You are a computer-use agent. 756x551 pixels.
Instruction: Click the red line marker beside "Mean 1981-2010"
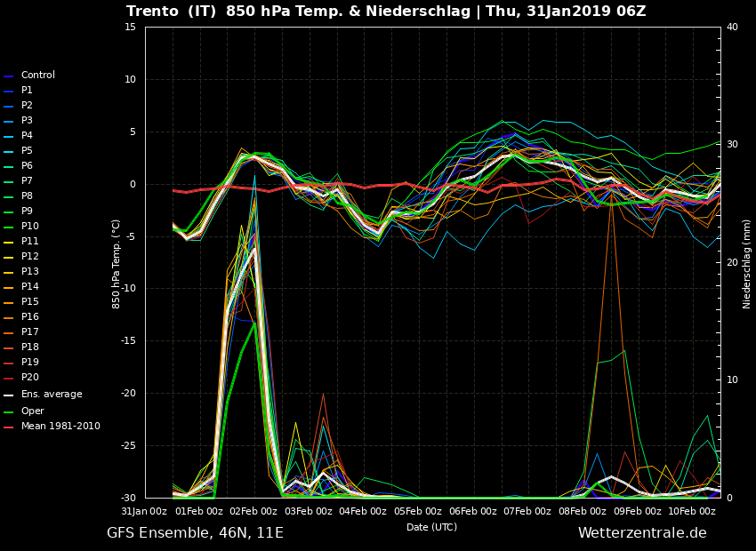point(9,427)
